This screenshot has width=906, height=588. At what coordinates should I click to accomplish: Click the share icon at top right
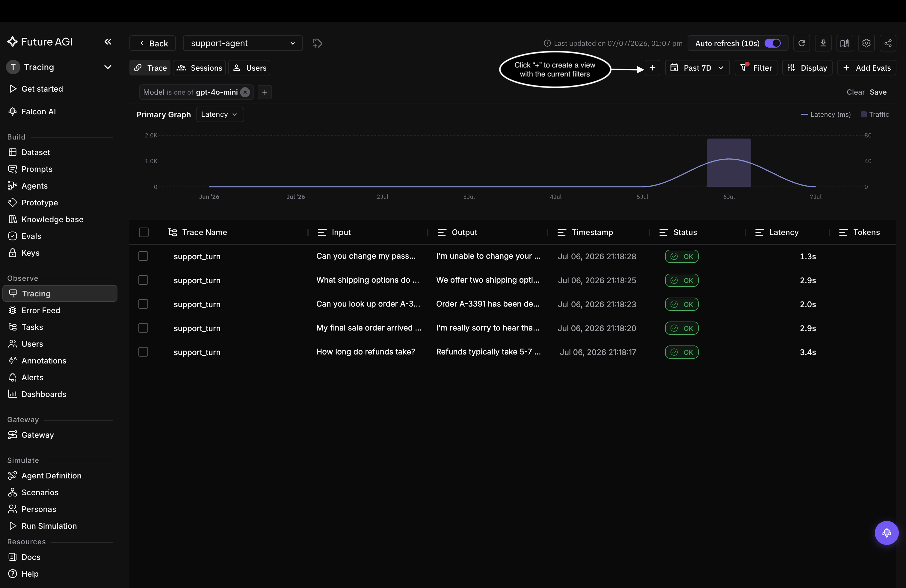(x=888, y=43)
